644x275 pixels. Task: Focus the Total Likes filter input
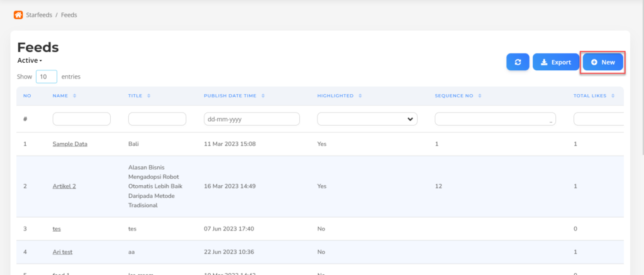pyautogui.click(x=599, y=119)
